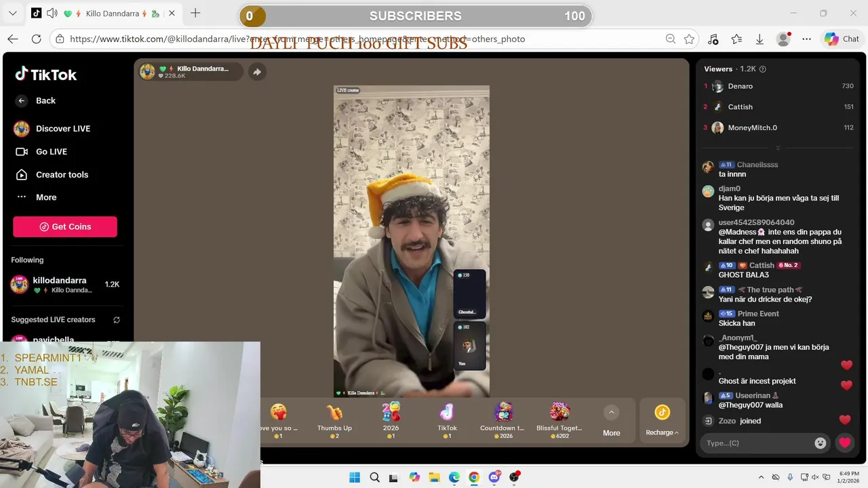The image size is (868, 488).
Task: Open Discover LIVE in sidebar
Action: [52, 129]
